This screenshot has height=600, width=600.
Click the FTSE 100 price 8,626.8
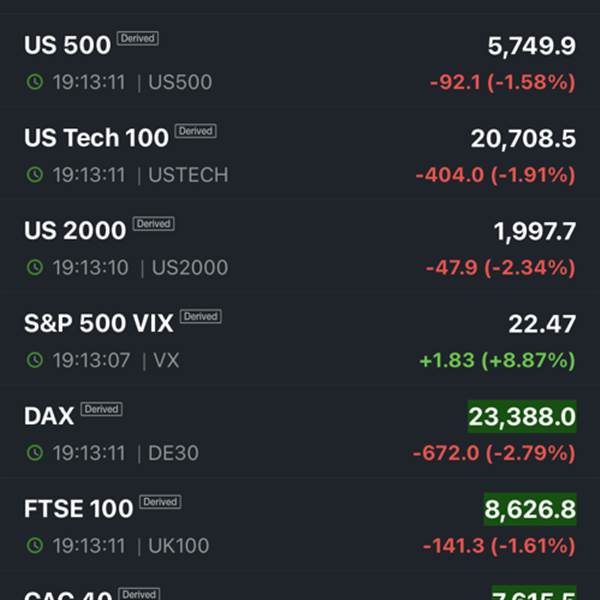tap(530, 509)
